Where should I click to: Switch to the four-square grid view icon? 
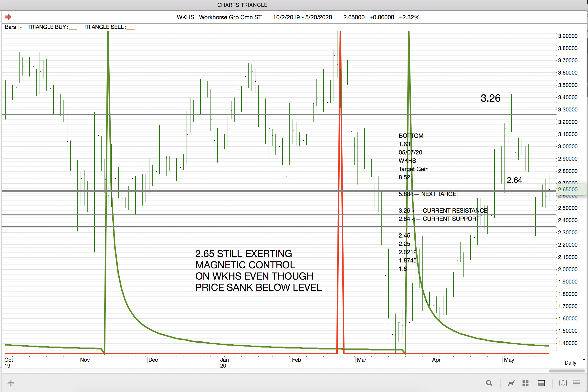tap(525, 383)
